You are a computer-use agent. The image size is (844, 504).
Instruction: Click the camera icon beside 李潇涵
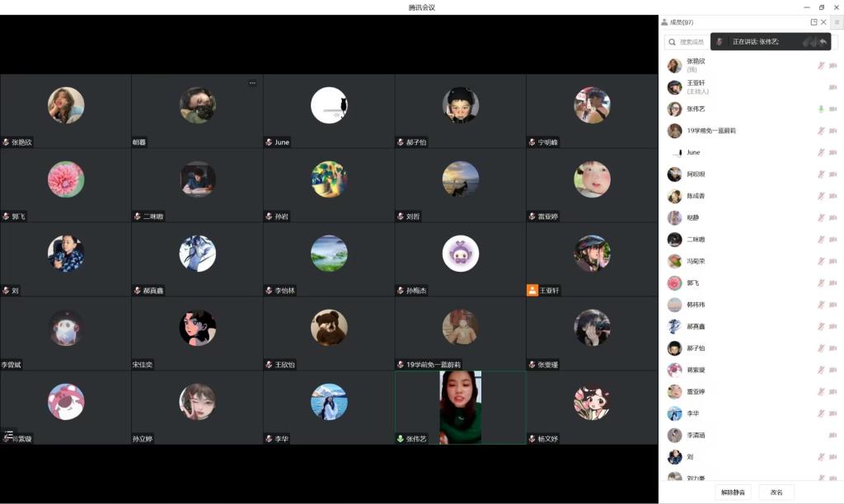tap(832, 435)
